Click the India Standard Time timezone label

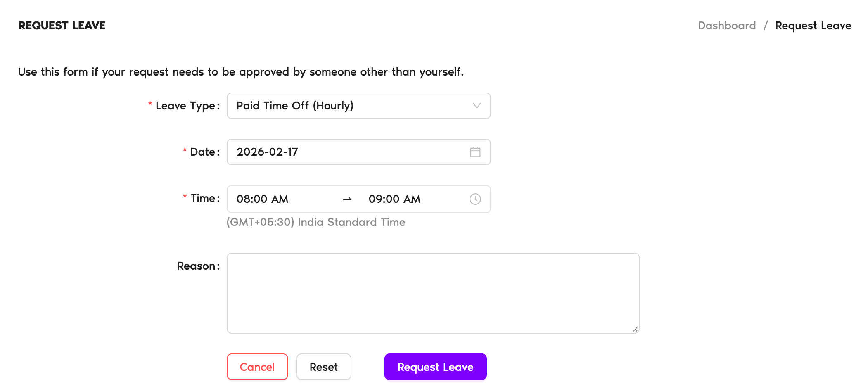click(315, 222)
